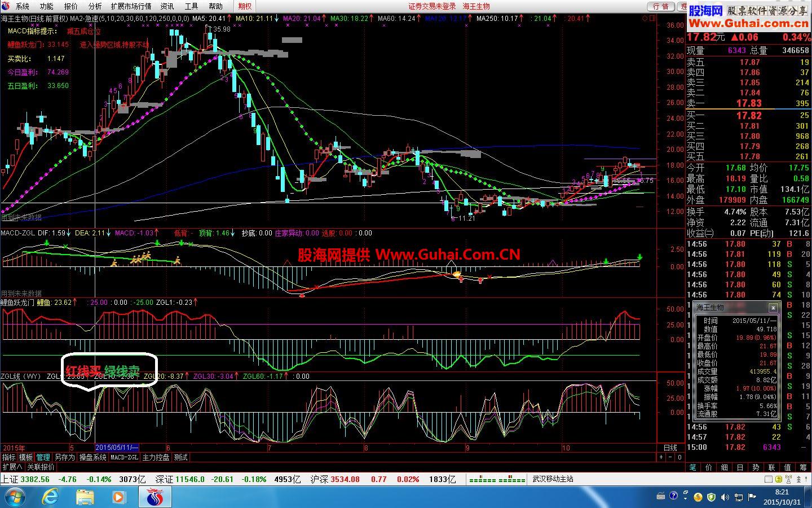Launch Internet Explorer from the taskbar
812x508 pixels.
pos(51,497)
